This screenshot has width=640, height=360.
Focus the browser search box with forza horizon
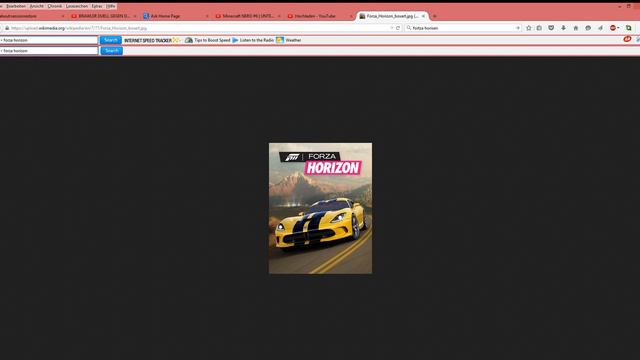[463, 28]
